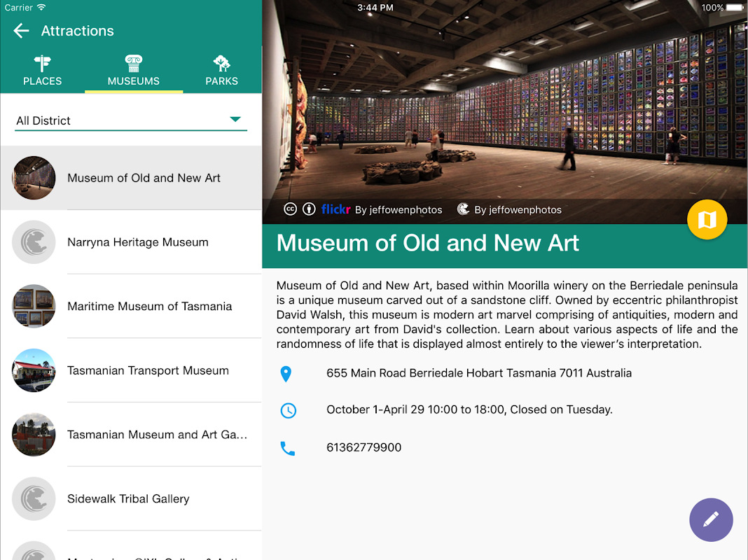Switch to the Museums tab

click(134, 71)
